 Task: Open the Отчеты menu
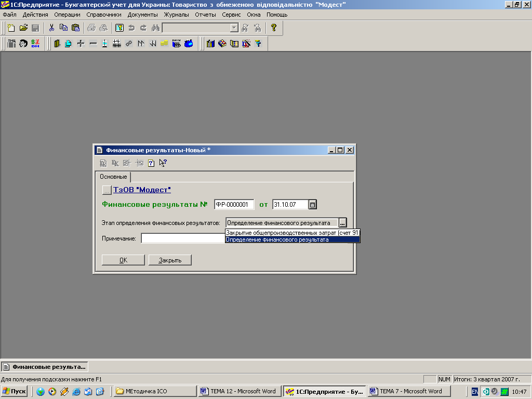(205, 15)
